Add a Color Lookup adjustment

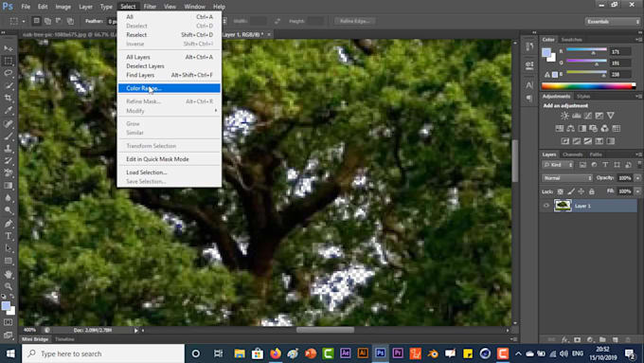[617, 129]
